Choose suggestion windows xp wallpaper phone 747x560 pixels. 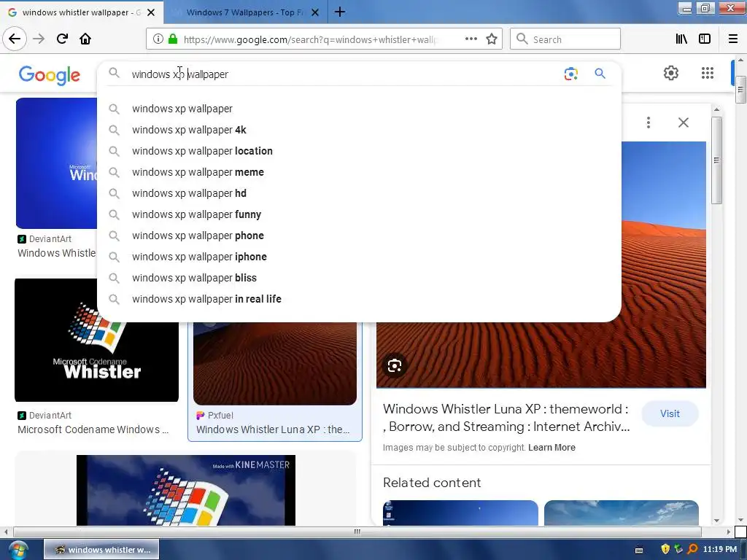359,236
